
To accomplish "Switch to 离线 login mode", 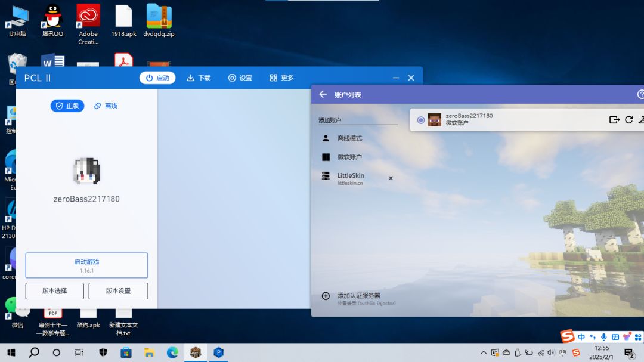I will (x=106, y=106).
